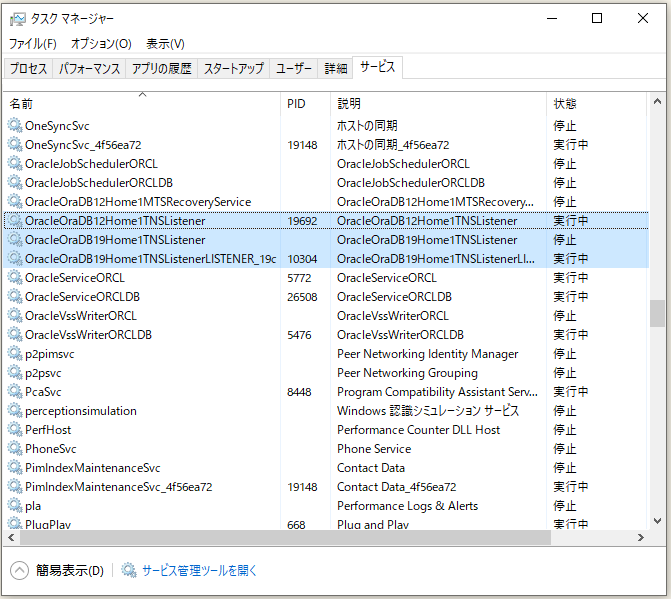
Task: Click the gear icon of OracleJobSchedulerORCL
Action: tap(15, 163)
